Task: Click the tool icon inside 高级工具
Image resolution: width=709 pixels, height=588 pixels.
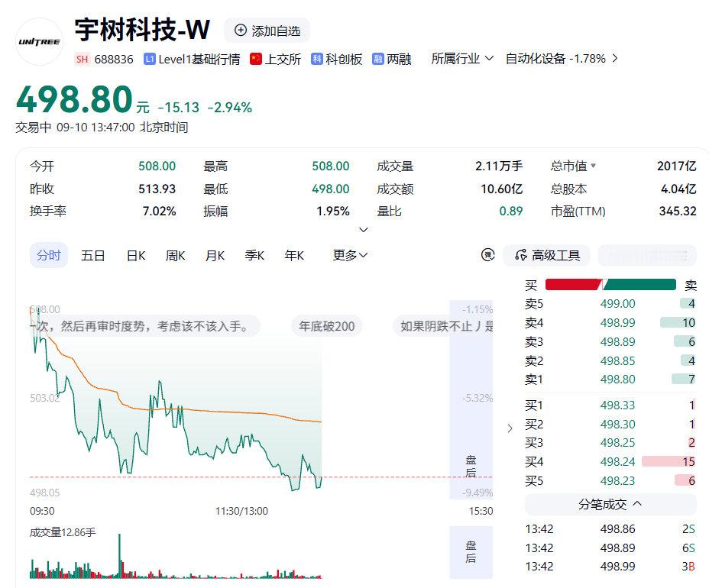Action: 521,255
